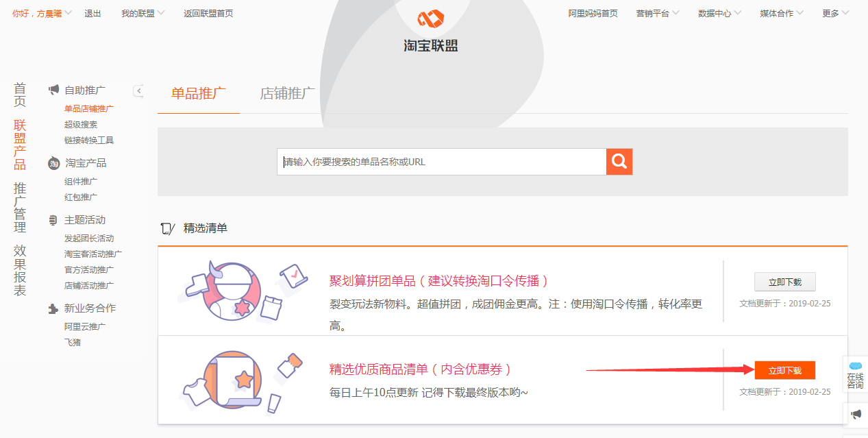Open the 数据中心 dropdown menu
868x438 pixels.
[719, 13]
